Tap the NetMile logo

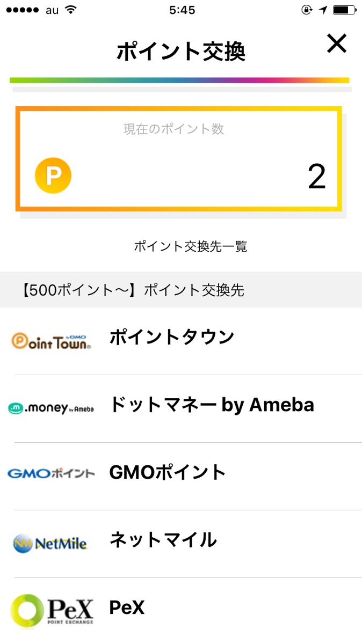[x=50, y=543]
